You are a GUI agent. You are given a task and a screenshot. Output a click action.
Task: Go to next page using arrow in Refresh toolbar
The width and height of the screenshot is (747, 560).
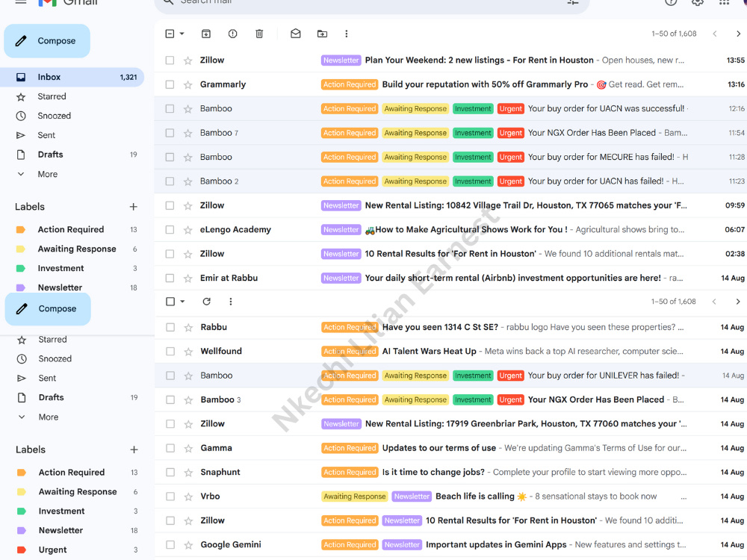(x=738, y=302)
